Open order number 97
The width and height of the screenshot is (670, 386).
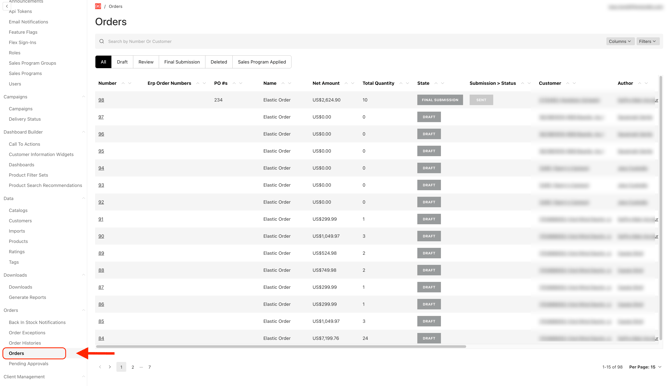tap(101, 117)
